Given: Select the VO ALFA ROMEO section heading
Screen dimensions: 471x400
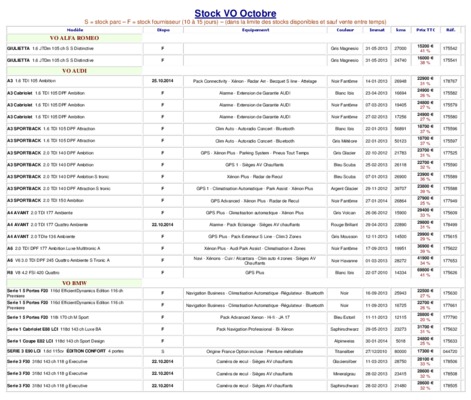Looking at the screenshot, I should point(74,38).
